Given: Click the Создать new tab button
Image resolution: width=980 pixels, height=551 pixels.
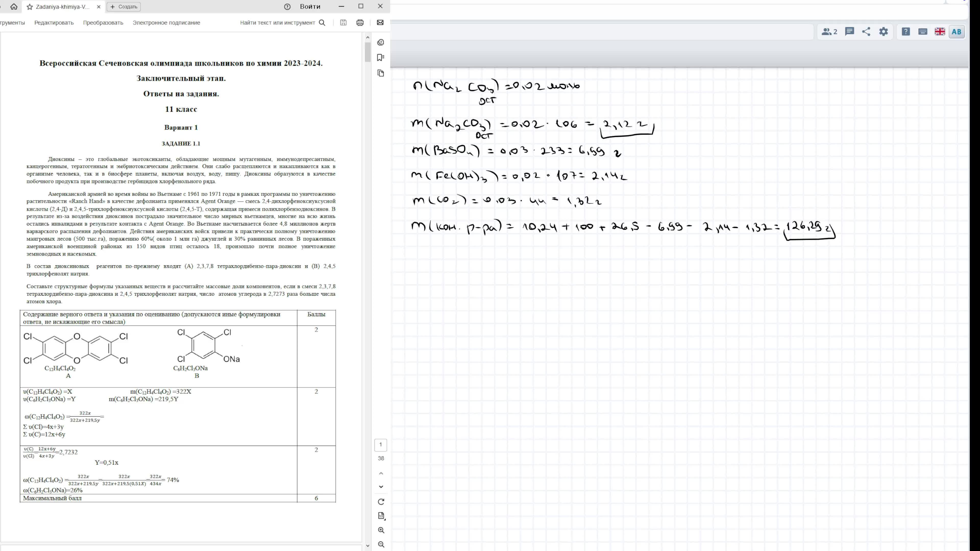Looking at the screenshot, I should tap(124, 7).
